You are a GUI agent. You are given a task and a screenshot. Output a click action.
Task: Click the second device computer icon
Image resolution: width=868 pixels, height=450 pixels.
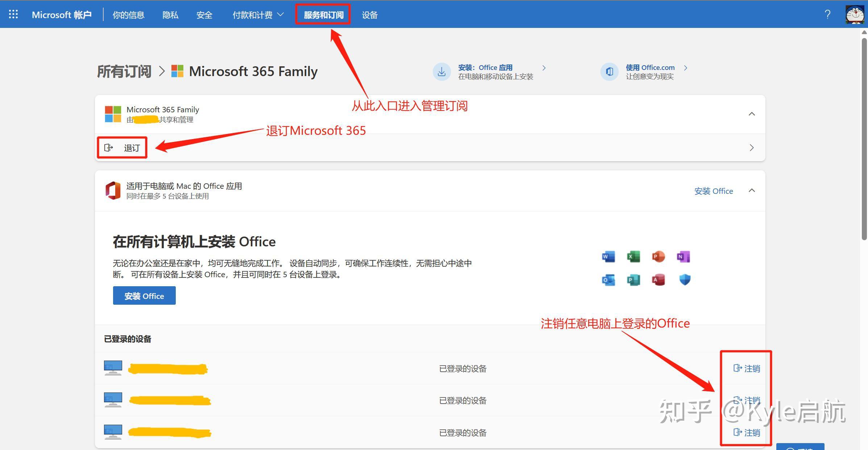pyautogui.click(x=113, y=400)
